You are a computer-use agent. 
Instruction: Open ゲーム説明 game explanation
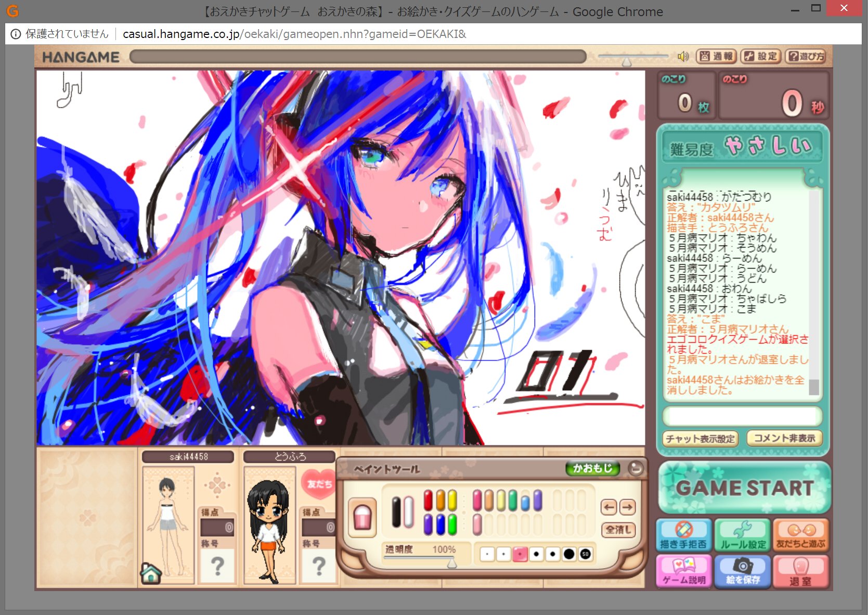coord(684,571)
